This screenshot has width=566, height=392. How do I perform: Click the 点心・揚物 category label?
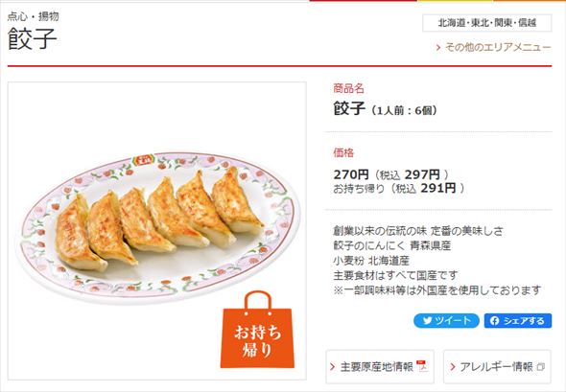point(33,16)
